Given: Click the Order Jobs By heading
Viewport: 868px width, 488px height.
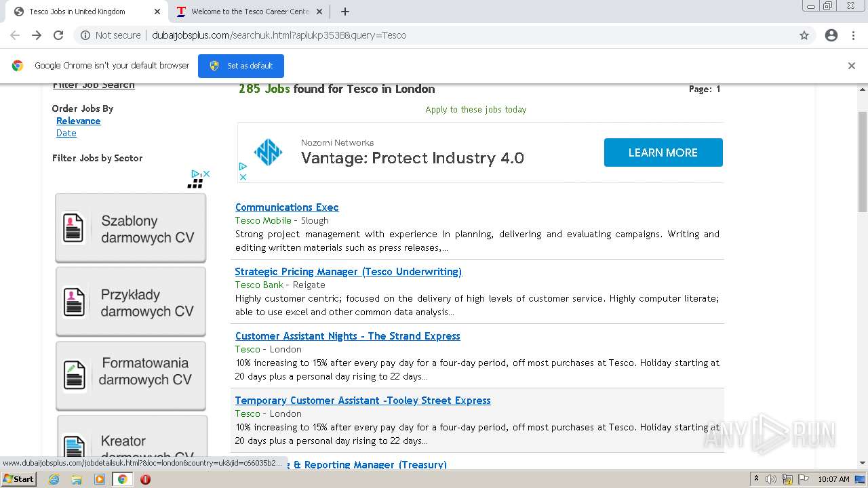Looking at the screenshot, I should [x=83, y=108].
